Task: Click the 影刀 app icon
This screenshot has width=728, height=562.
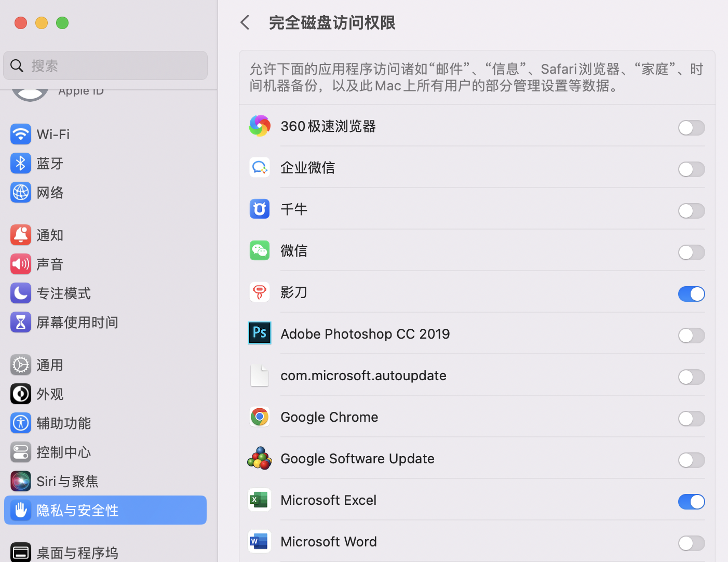Action: 260,292
